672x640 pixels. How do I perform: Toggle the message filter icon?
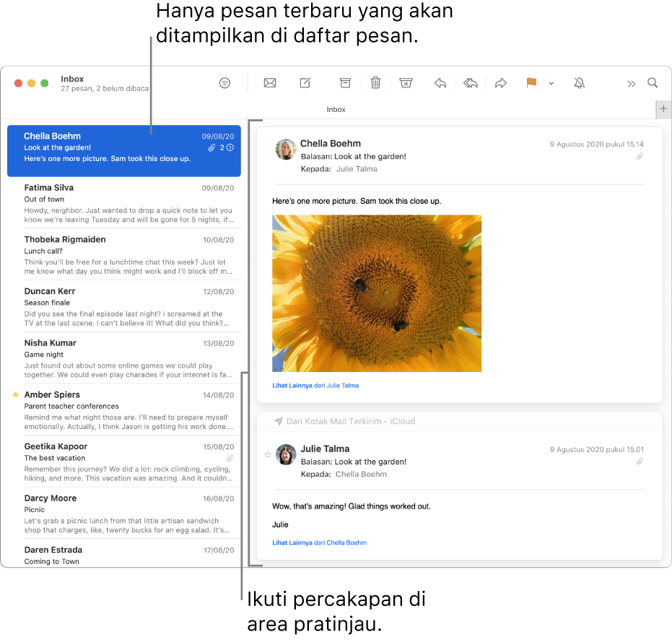click(224, 83)
